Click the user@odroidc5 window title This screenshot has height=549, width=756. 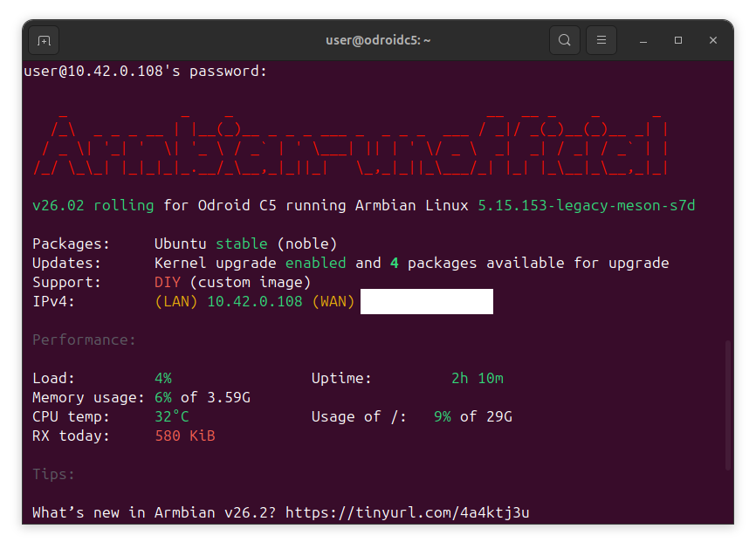click(378, 40)
